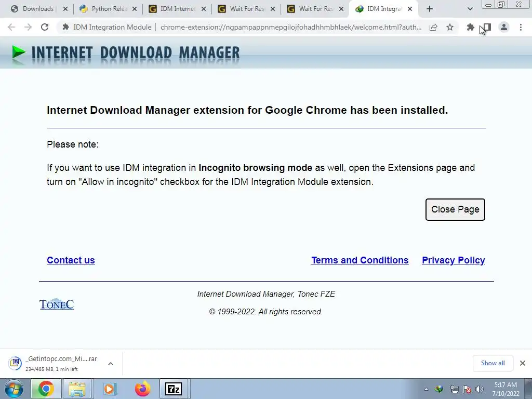Click the Show all downloads button

493,363
